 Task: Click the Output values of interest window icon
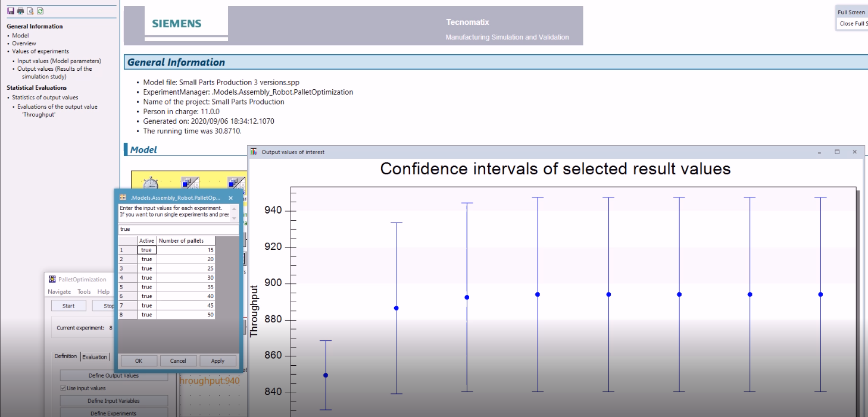click(x=254, y=152)
